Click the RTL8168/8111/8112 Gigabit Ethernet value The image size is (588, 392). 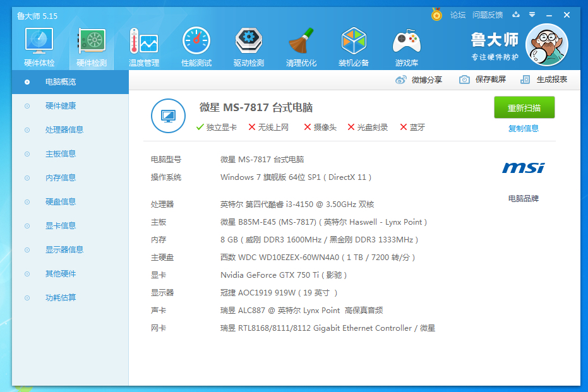click(327, 328)
